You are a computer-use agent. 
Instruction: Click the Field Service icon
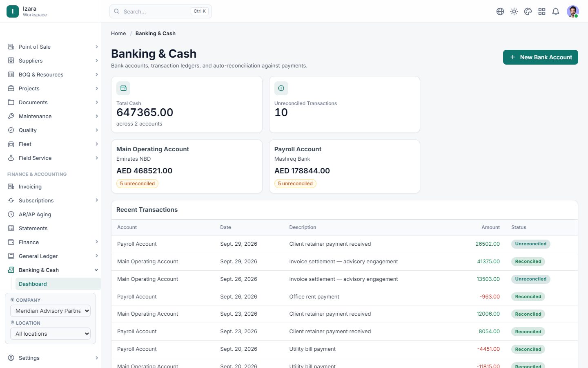(x=11, y=158)
